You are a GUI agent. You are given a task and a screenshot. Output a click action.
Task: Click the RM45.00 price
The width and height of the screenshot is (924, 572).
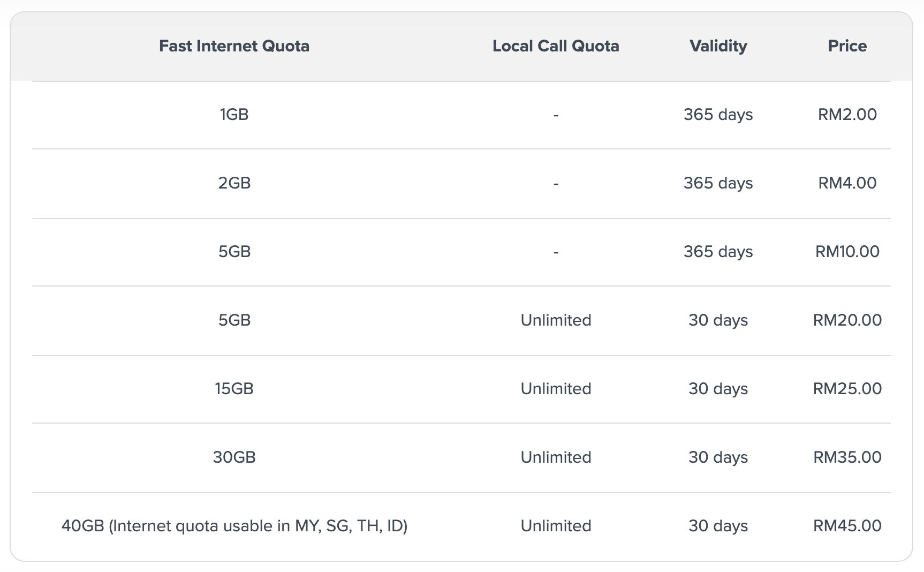[847, 526]
